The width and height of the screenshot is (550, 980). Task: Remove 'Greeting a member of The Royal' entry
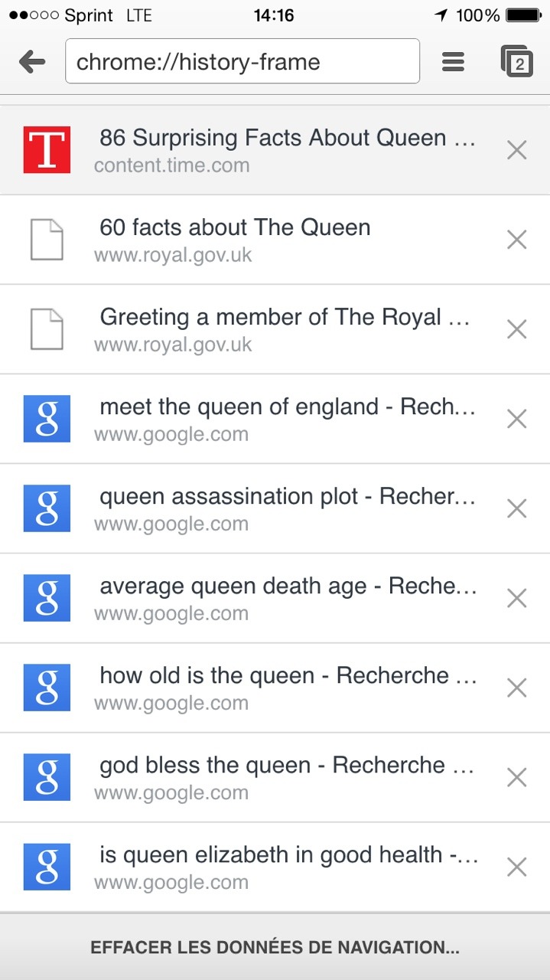[x=517, y=329]
